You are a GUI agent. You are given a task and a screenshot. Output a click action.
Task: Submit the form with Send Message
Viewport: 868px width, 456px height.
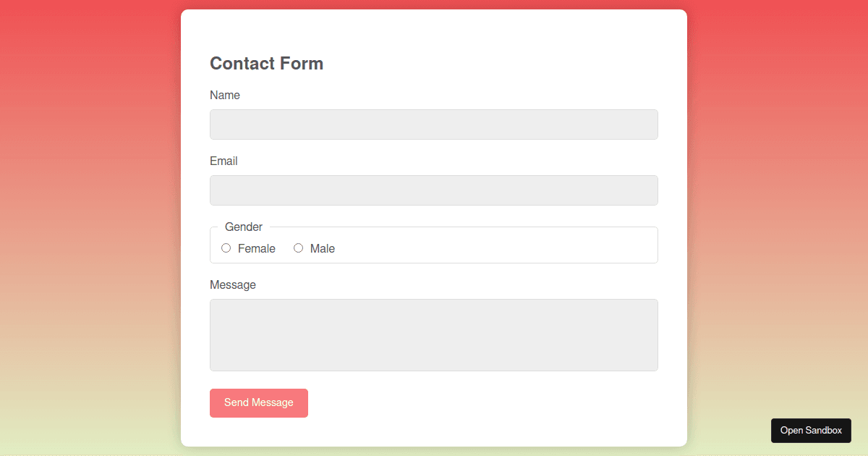258,402
